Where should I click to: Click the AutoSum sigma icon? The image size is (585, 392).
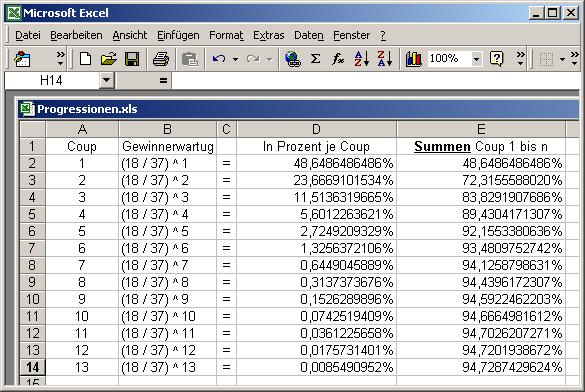pos(315,59)
